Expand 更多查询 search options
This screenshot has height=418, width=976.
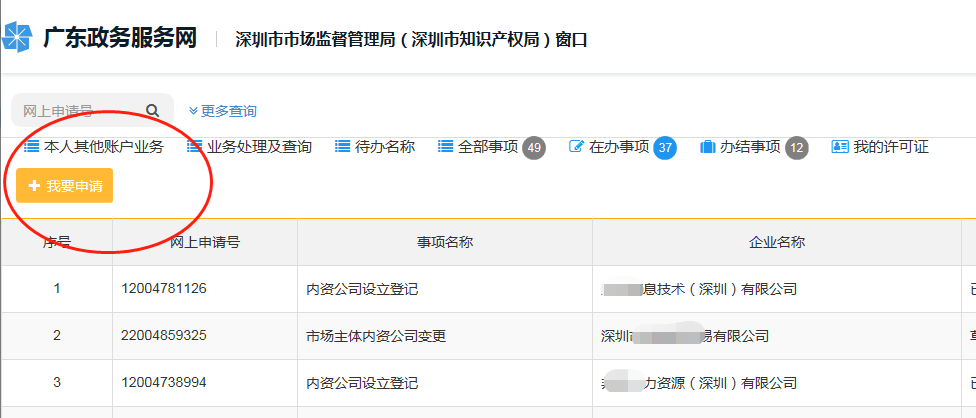[x=222, y=111]
